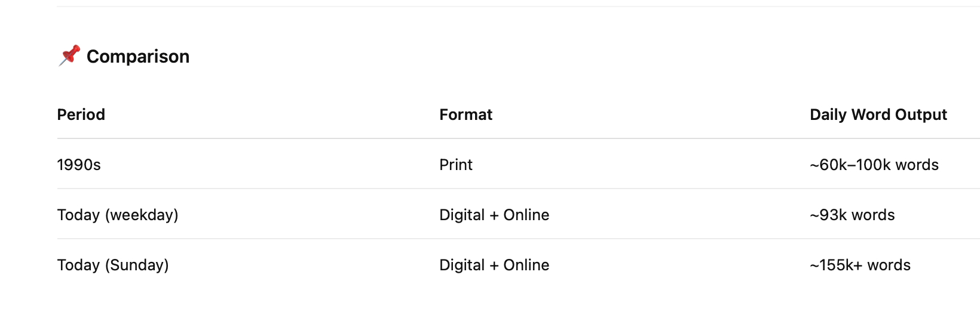
Task: Click Digital + Online in the Sunday row
Action: [x=494, y=265]
